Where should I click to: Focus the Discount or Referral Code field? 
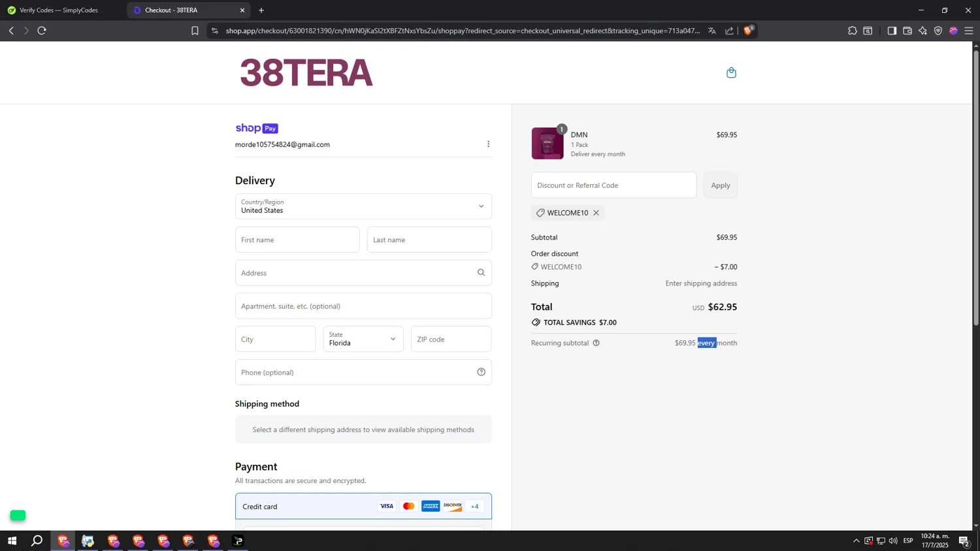click(613, 185)
